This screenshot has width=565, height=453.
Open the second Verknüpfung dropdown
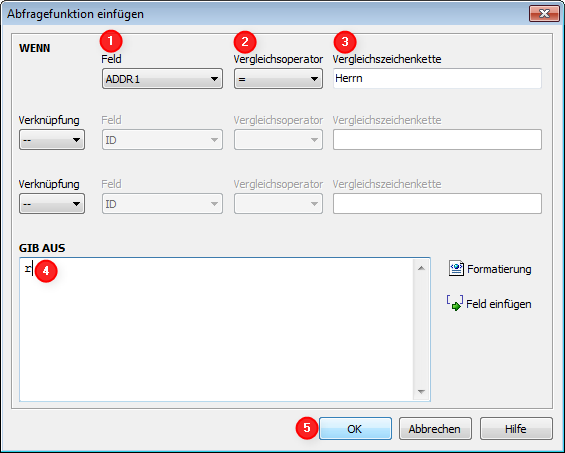click(52, 204)
